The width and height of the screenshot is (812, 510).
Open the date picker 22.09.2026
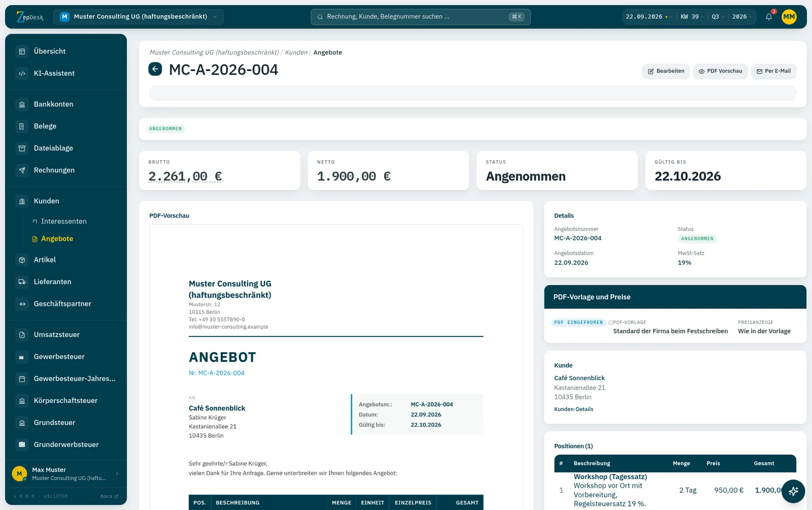coord(649,17)
